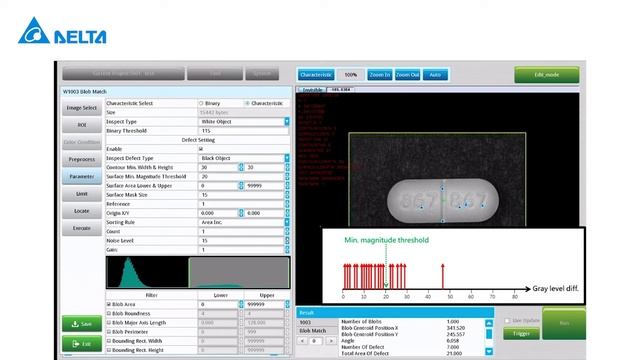Viewport: 640px width, 360px height.
Task: Adjust Origin X stepper arrows
Action: click(x=241, y=213)
